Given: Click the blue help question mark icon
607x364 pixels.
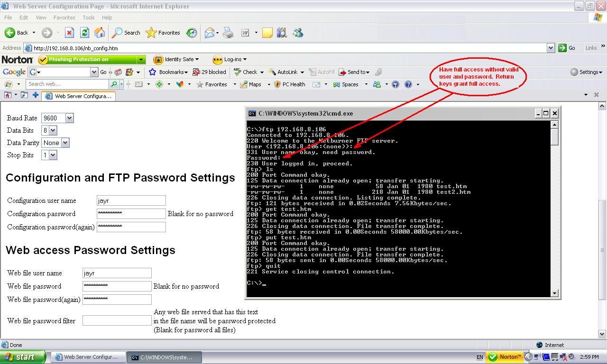Looking at the screenshot, I should coord(408,84).
